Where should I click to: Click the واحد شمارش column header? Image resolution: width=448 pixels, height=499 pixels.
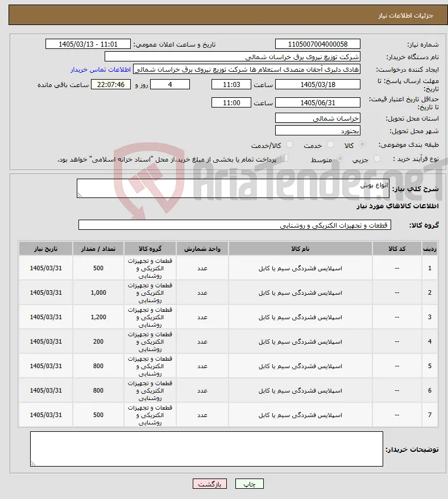tap(202, 249)
